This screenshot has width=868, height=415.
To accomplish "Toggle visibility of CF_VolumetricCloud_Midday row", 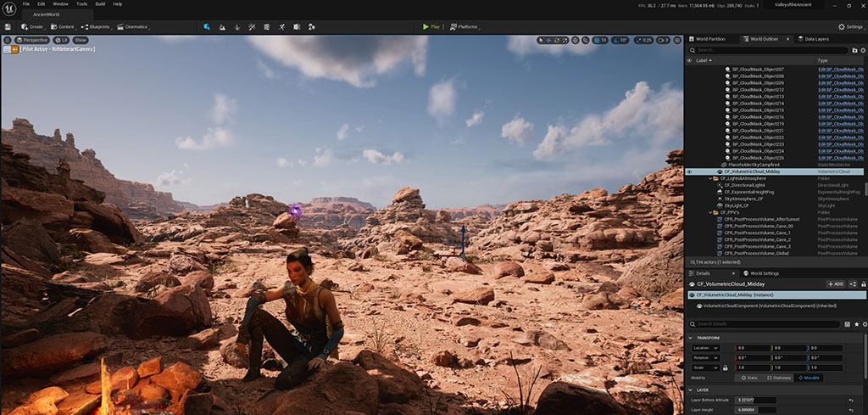I will pyautogui.click(x=689, y=171).
